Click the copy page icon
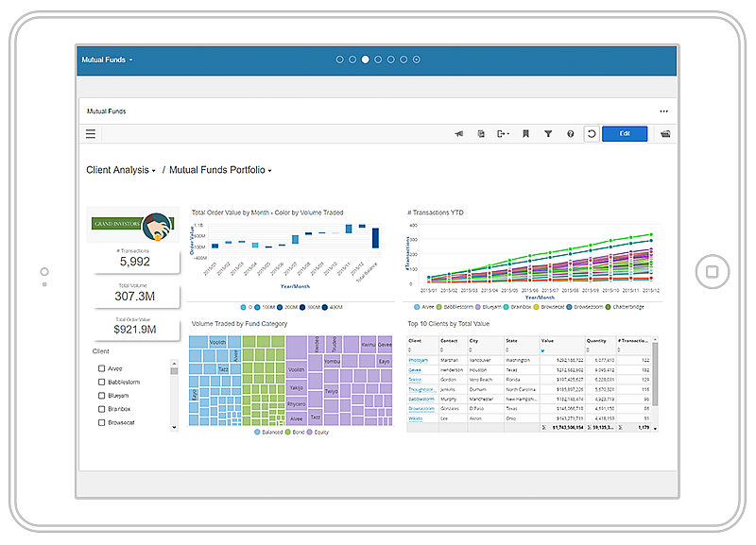Viewport: 756px width, 545px height. [x=481, y=133]
